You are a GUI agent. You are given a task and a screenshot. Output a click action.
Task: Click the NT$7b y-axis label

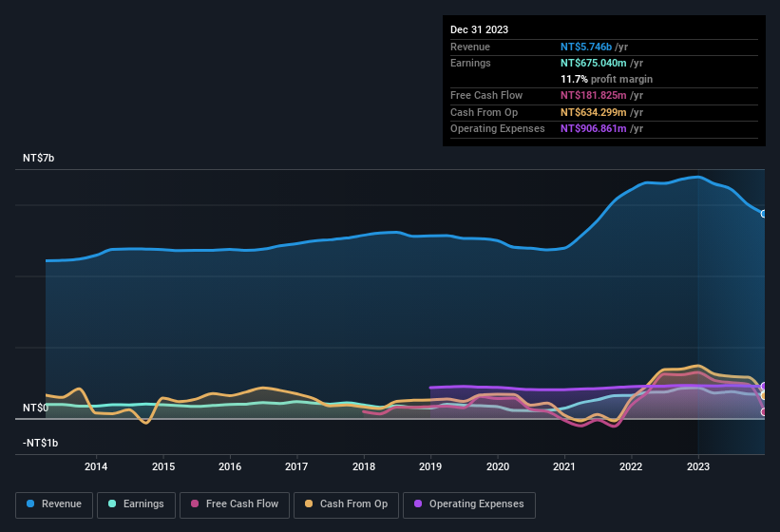[39, 158]
